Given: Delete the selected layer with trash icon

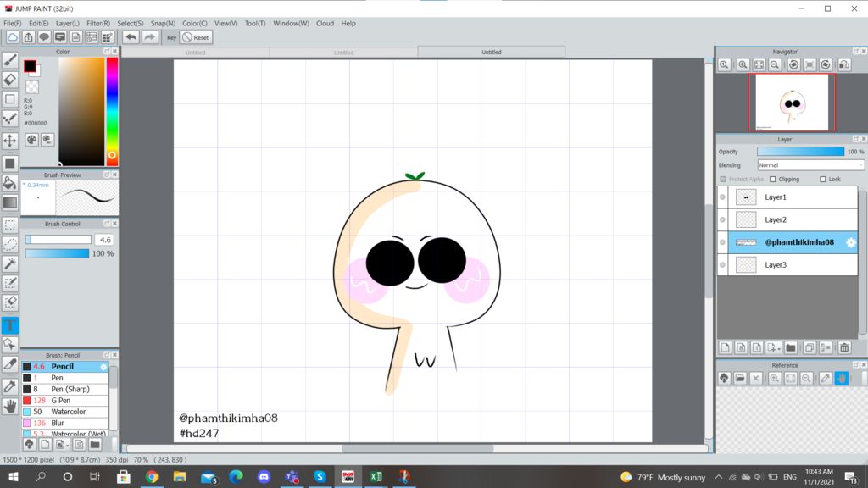Looking at the screenshot, I should click(x=844, y=347).
